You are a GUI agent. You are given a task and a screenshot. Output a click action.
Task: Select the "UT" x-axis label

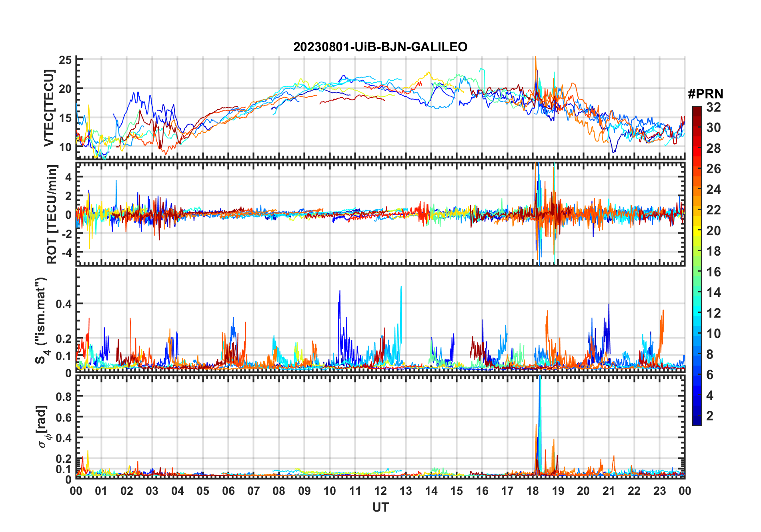coord(380,508)
